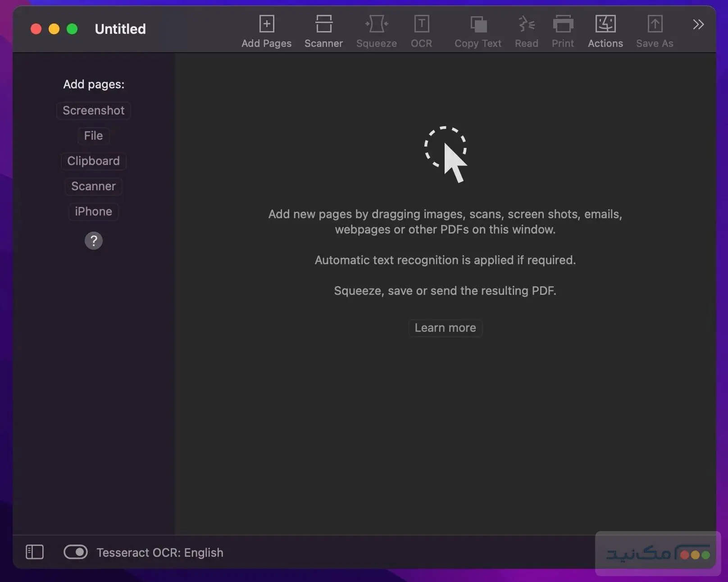The width and height of the screenshot is (728, 582).
Task: Add pages from Screenshot
Action: click(x=93, y=110)
